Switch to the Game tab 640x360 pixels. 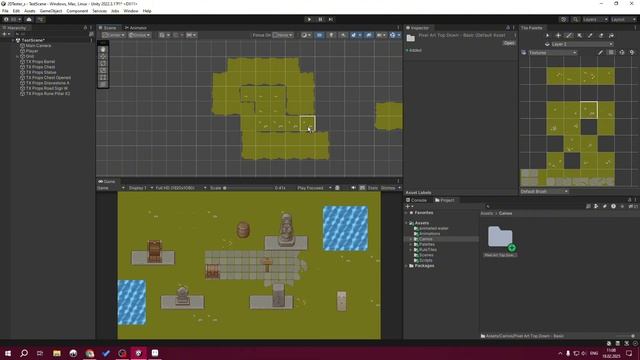click(x=107, y=182)
